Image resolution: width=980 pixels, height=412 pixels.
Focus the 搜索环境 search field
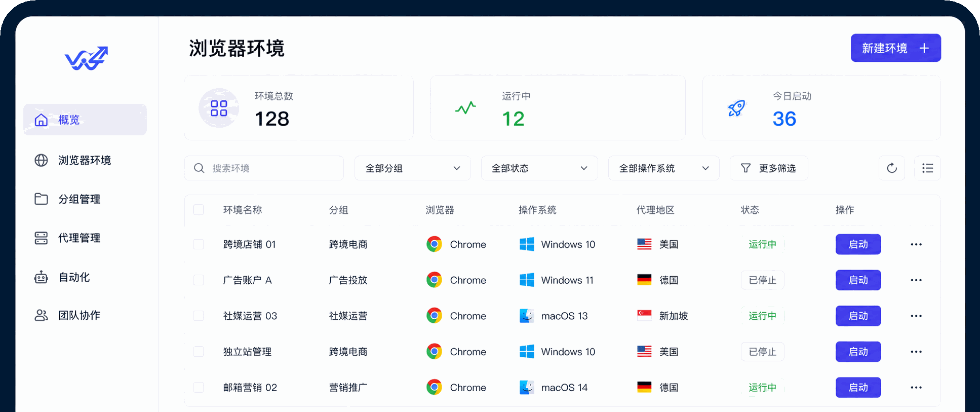(x=264, y=168)
